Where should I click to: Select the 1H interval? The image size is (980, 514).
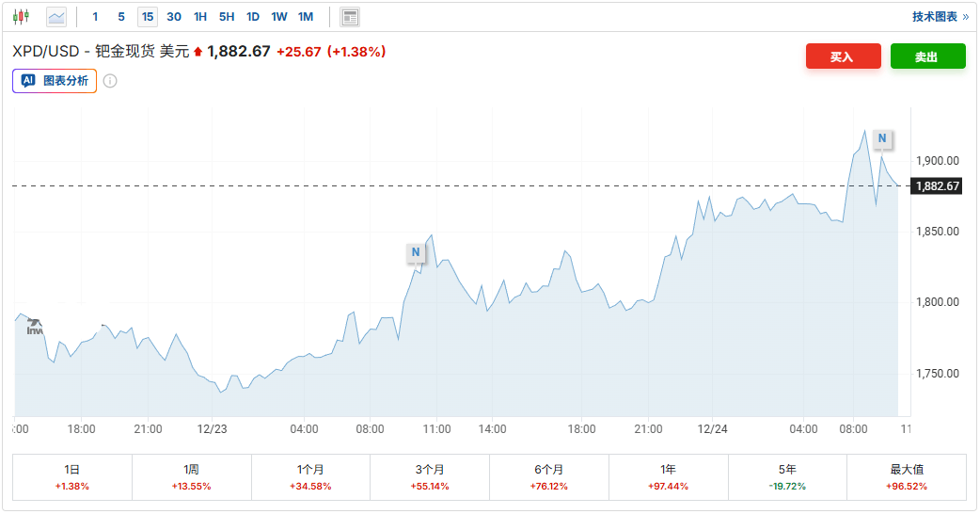[x=200, y=17]
